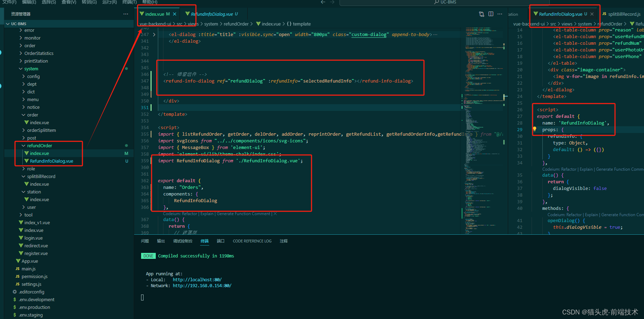Select RefundInfoDialog.vue inside the refundOrder folder
This screenshot has height=319, width=644.
point(52,161)
